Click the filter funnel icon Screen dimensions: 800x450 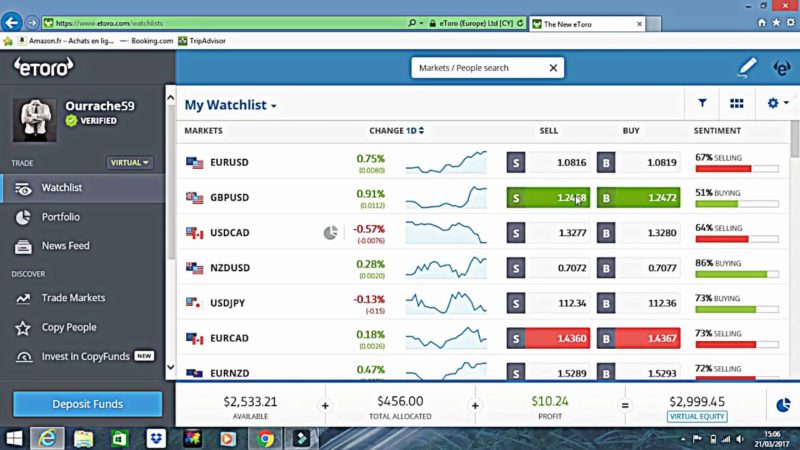(702, 103)
